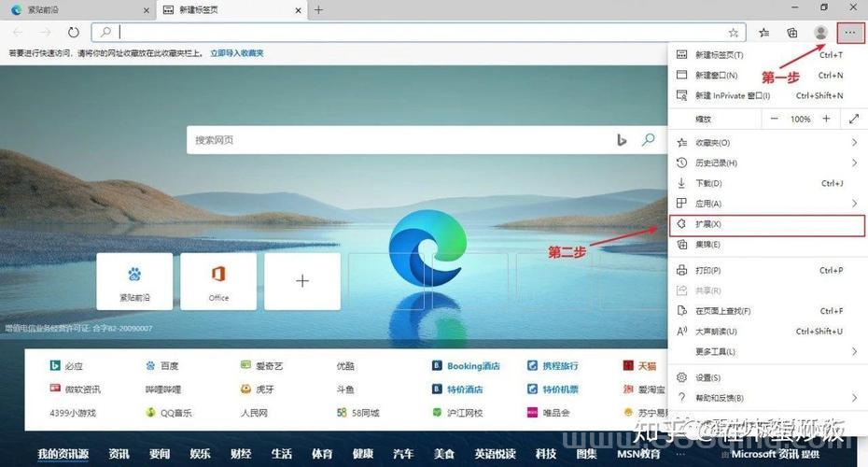The width and height of the screenshot is (868, 467).
Task: Select 新建标签页(T) menu item
Action: [x=766, y=55]
